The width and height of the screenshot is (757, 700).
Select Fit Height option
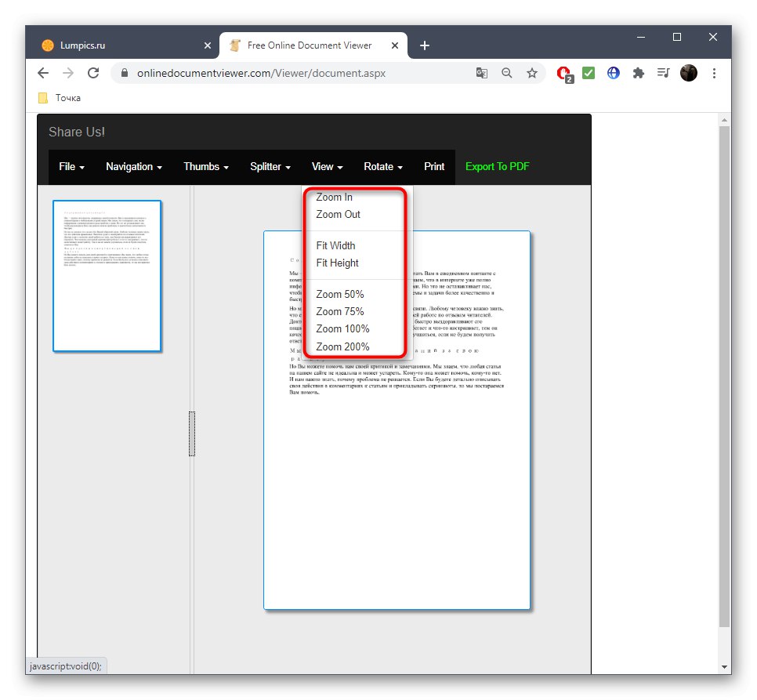click(356, 263)
